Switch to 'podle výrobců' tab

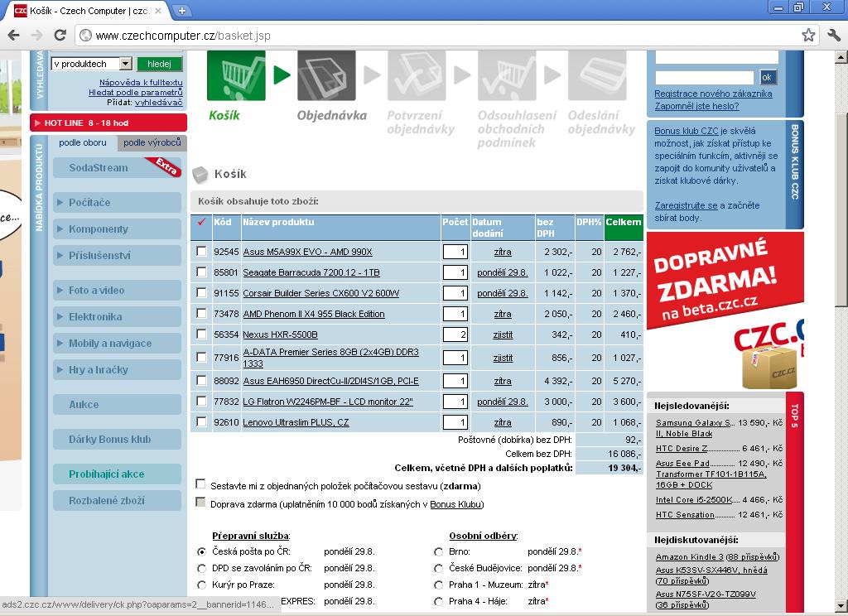click(x=152, y=142)
